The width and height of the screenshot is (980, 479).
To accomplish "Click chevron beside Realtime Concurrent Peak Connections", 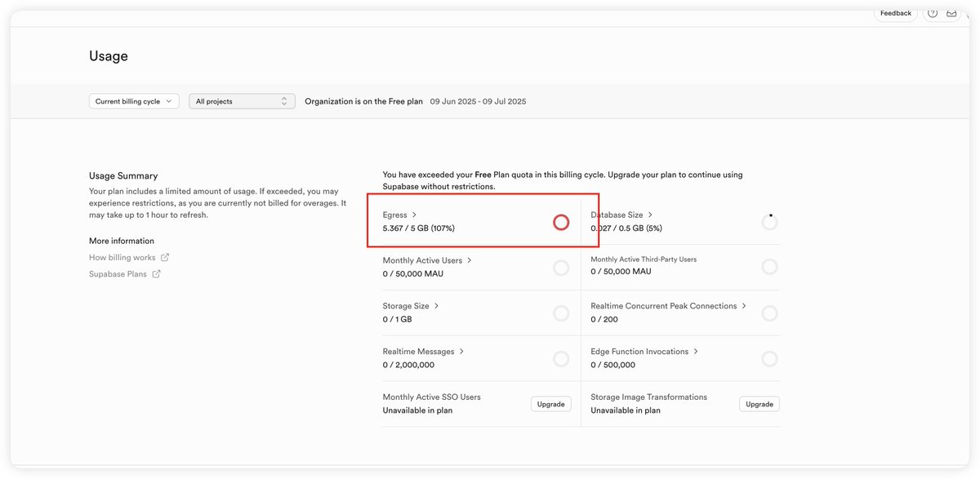I will (x=744, y=306).
